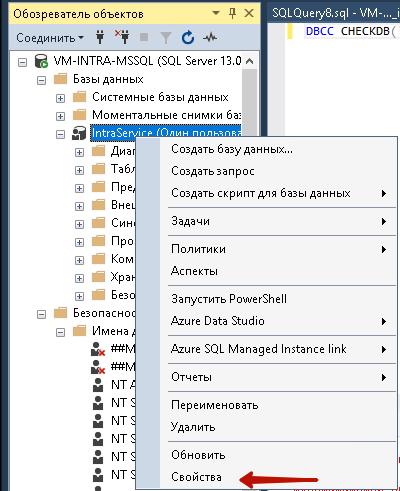
Task: Click DBCC CHECKDB text in query editor
Action: [351, 31]
